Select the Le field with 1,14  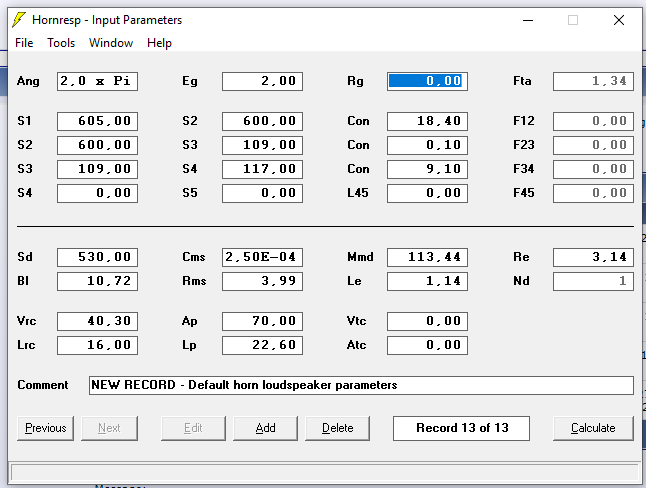(428, 281)
